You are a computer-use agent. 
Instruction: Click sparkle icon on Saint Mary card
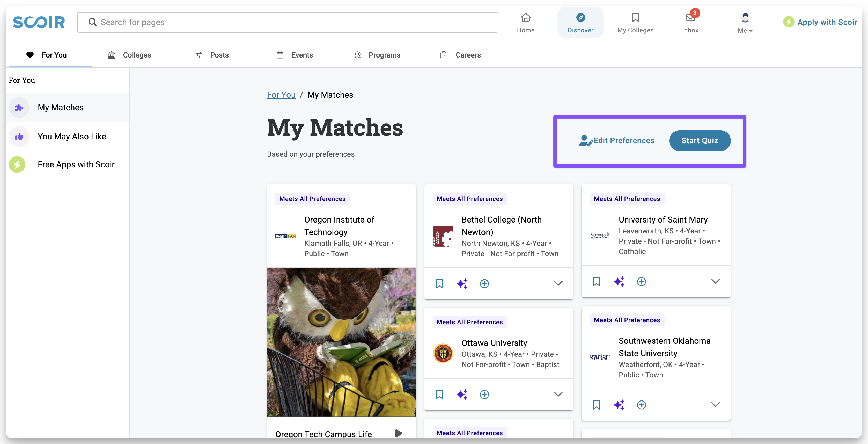pos(619,281)
